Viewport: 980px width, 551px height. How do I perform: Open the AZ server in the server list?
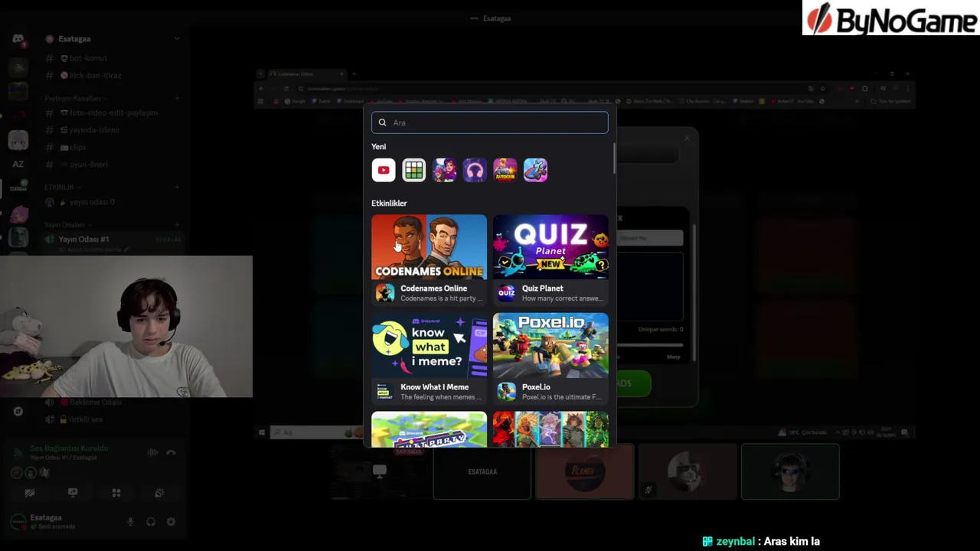pyautogui.click(x=18, y=164)
